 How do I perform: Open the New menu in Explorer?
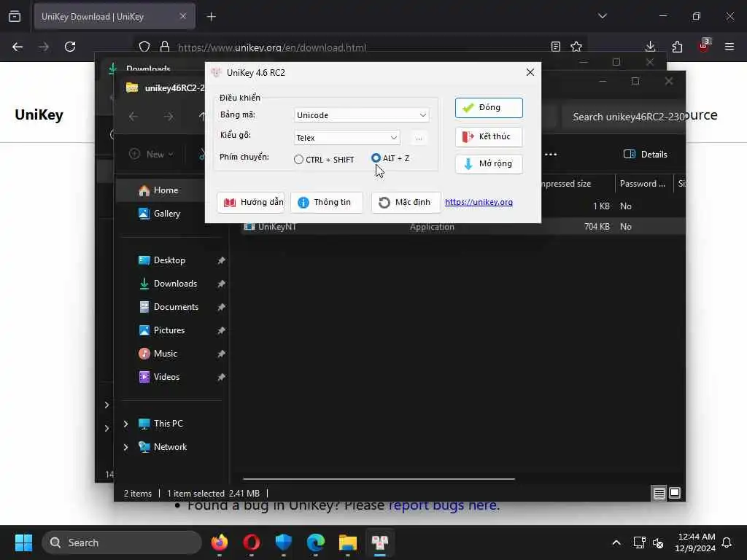coord(151,155)
